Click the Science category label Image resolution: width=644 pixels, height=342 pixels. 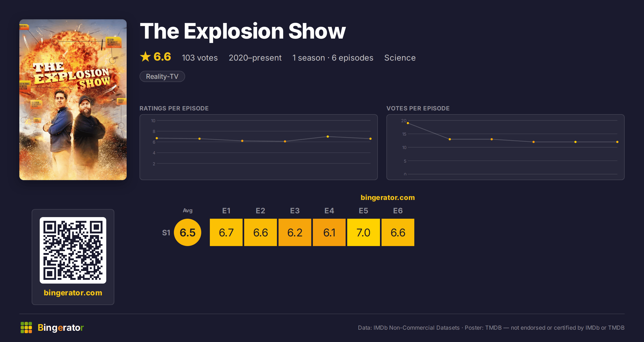(x=400, y=58)
